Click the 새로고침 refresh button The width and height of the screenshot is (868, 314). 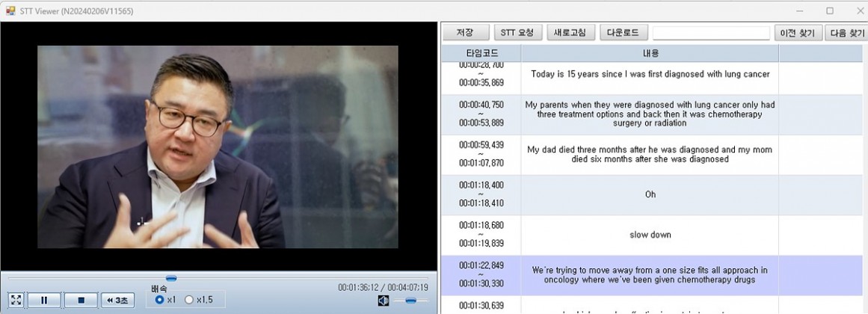(x=570, y=33)
